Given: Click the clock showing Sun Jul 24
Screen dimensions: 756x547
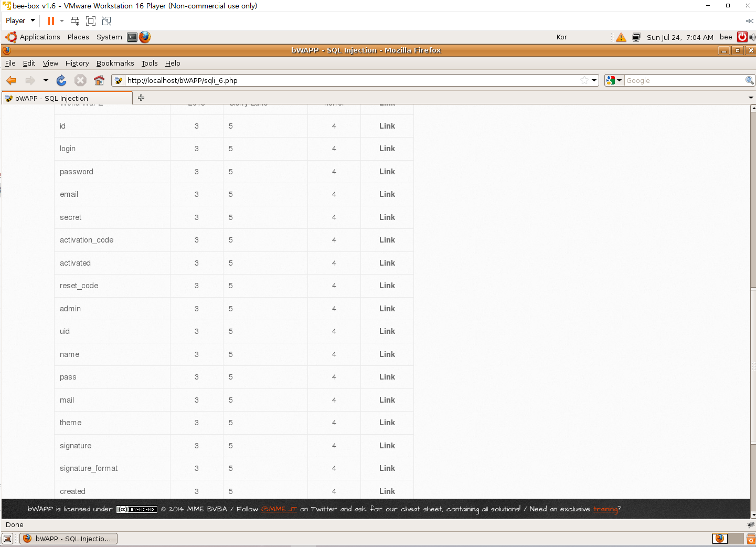Looking at the screenshot, I should pyautogui.click(x=680, y=37).
